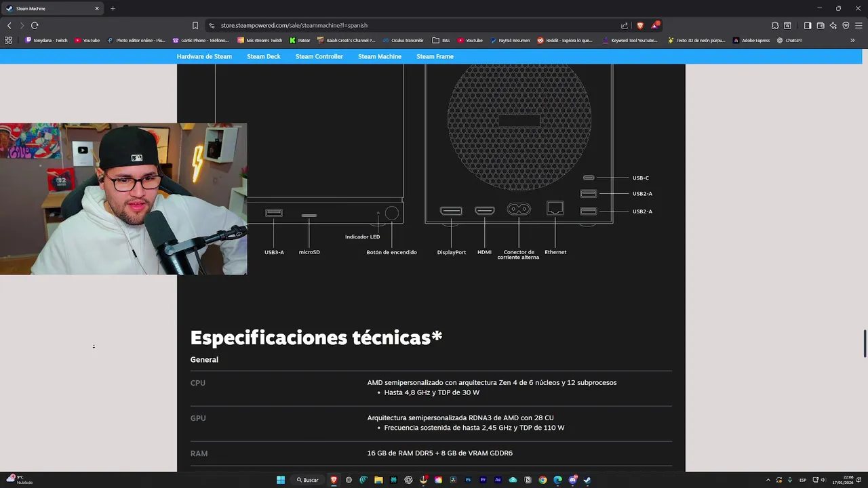Click the microSD slot label
The width and height of the screenshot is (868, 488).
(x=309, y=252)
